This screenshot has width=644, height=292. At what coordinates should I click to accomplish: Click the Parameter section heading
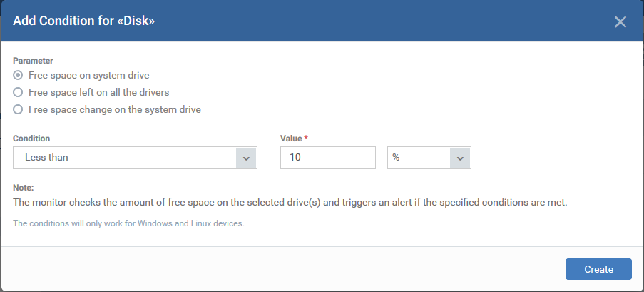click(x=33, y=61)
